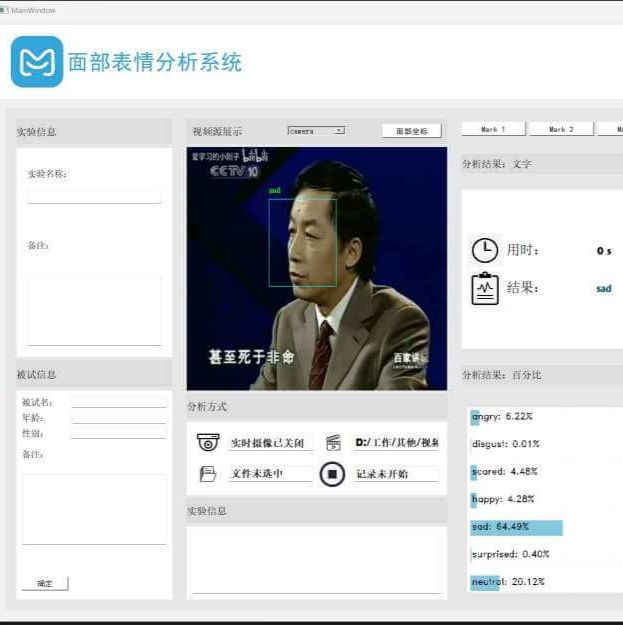
Task: Click the 被试名 input field
Action: [119, 402]
